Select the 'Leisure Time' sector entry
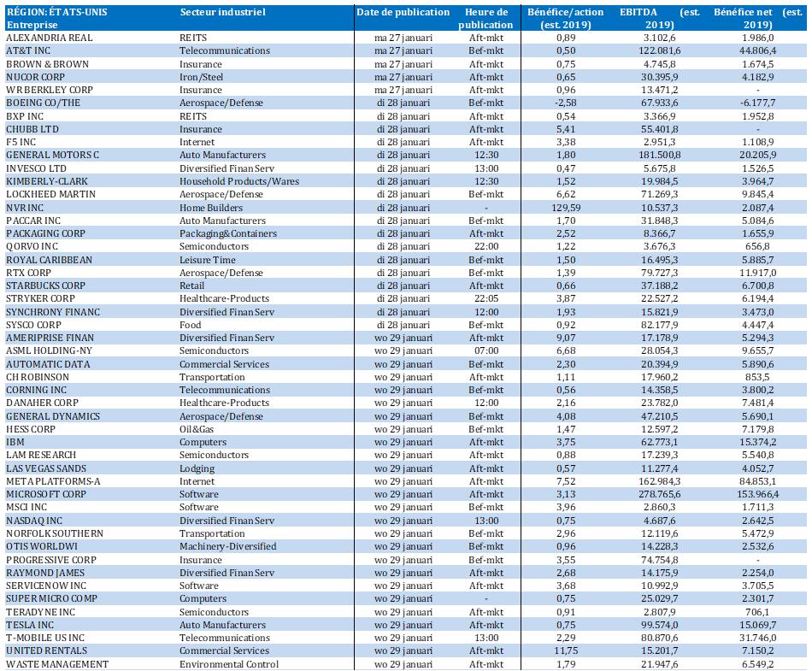Viewport: 812px width, 671px height. coord(207,260)
